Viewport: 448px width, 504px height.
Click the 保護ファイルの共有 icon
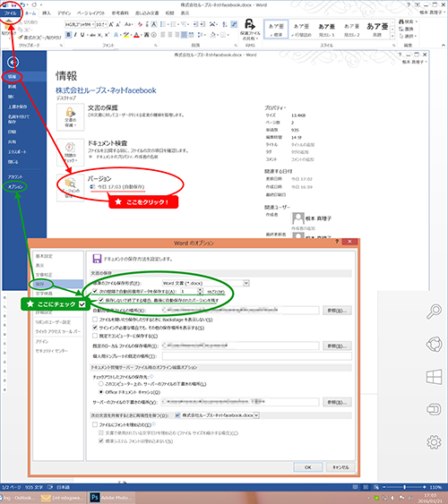(250, 29)
